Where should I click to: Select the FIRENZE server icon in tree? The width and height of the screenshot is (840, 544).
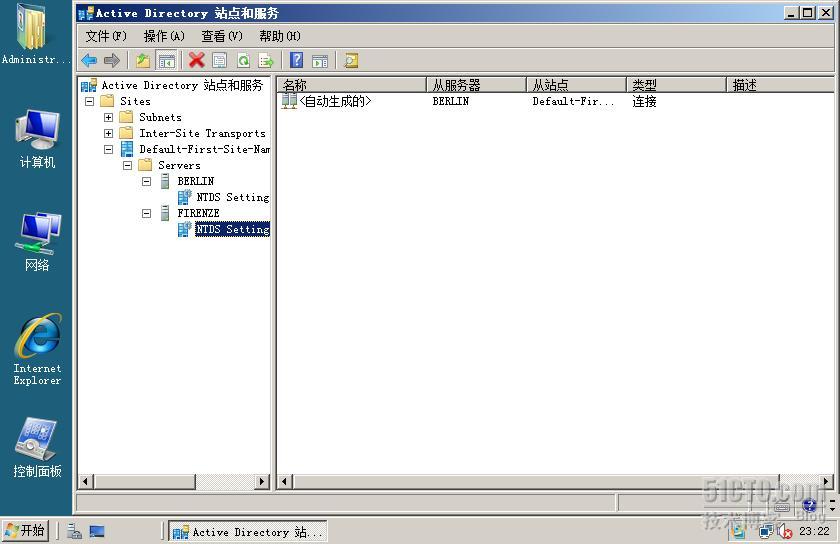[x=166, y=213]
